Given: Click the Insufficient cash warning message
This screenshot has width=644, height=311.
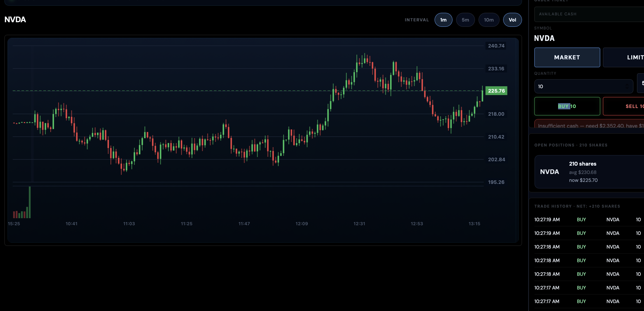Looking at the screenshot, I should point(589,124).
